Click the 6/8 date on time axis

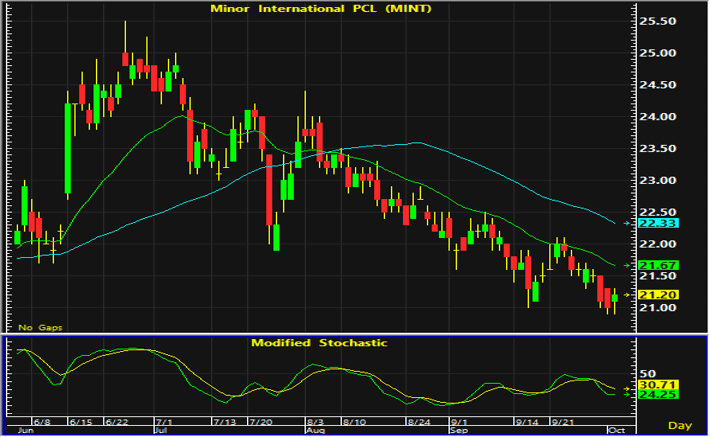click(42, 422)
